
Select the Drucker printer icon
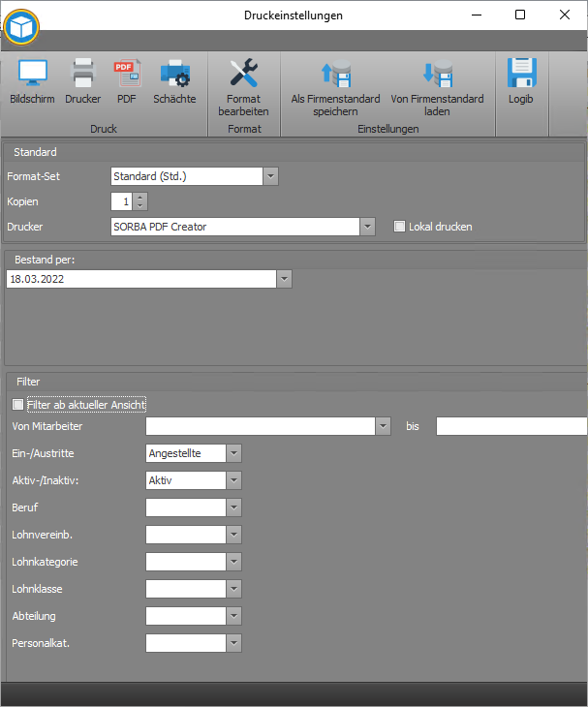(82, 76)
